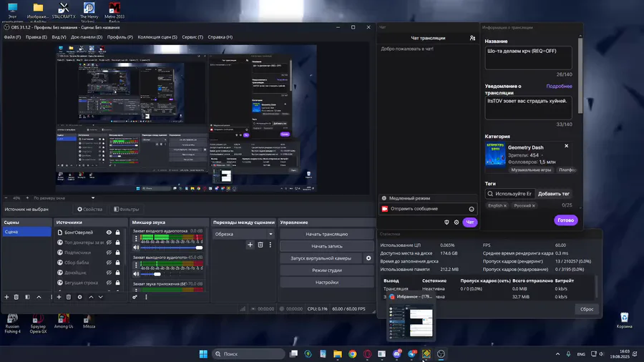Viewport: 644px width, 362px height.
Task: Remove selected source with trash icon
Action: pos(69,297)
